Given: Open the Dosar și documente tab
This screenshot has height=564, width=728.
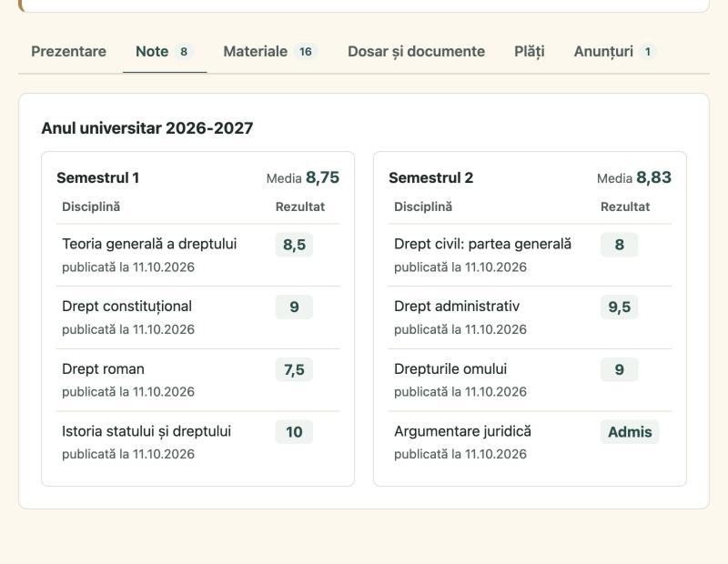Looking at the screenshot, I should point(416,52).
